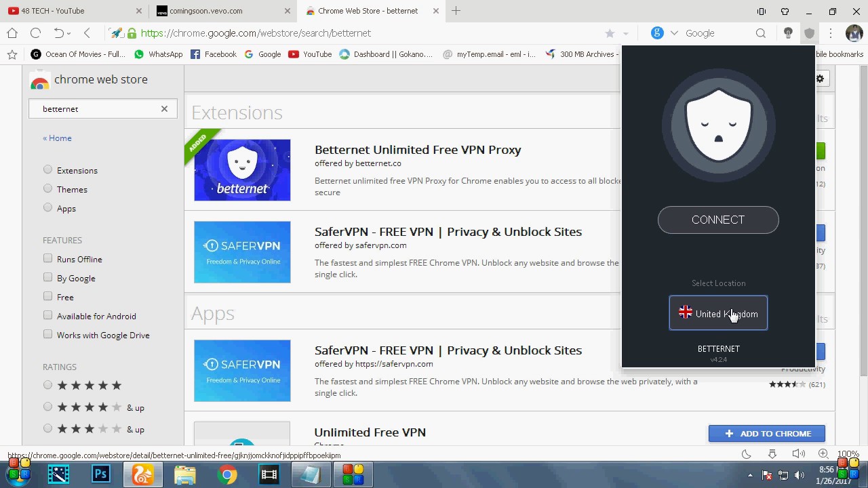The width and height of the screenshot is (868, 488).
Task: Select the three stars & up rating
Action: [47, 428]
